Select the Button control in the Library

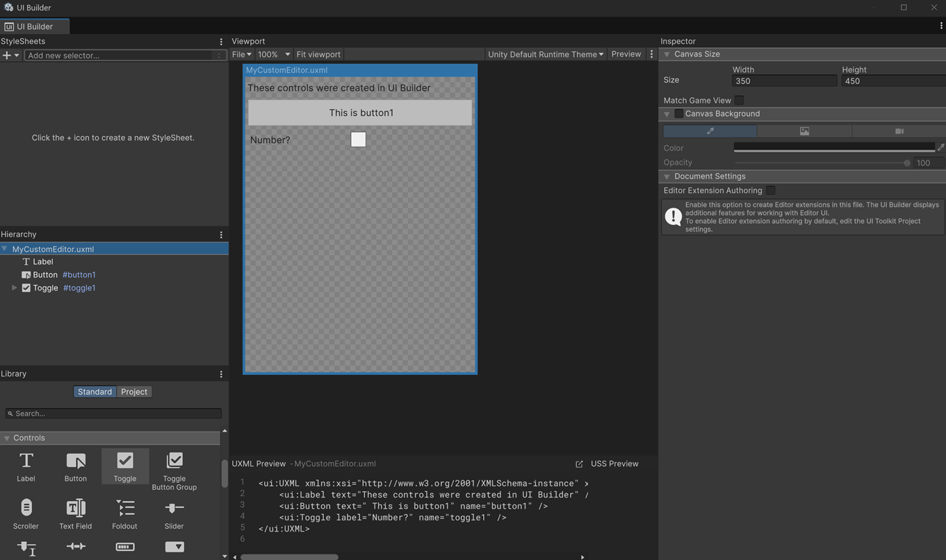click(76, 466)
